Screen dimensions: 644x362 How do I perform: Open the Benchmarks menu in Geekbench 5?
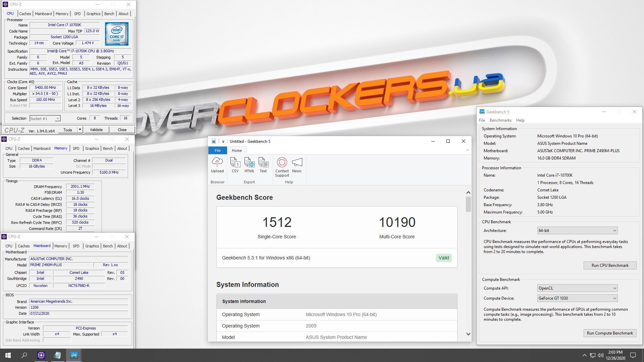pos(500,120)
